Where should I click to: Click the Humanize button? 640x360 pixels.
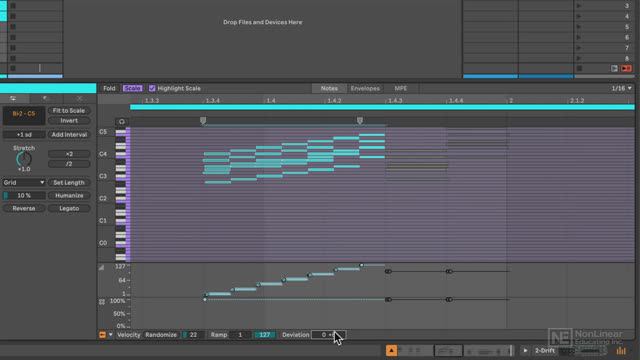coord(69,196)
